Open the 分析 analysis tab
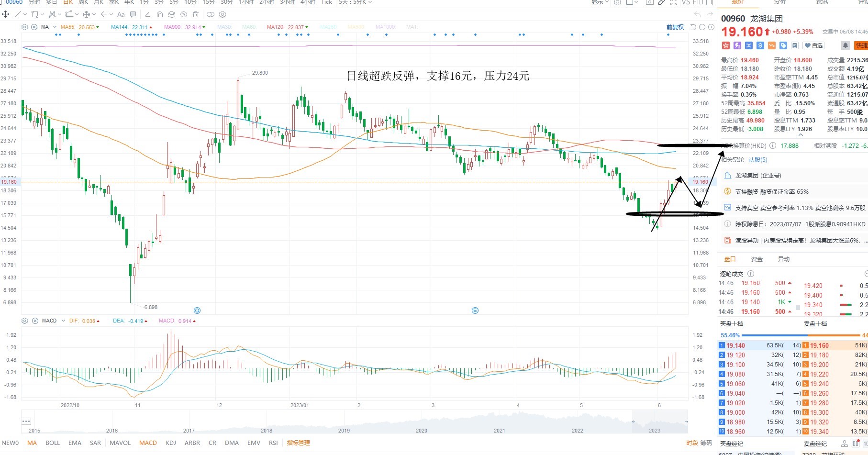The image size is (868, 455). (x=780, y=2)
